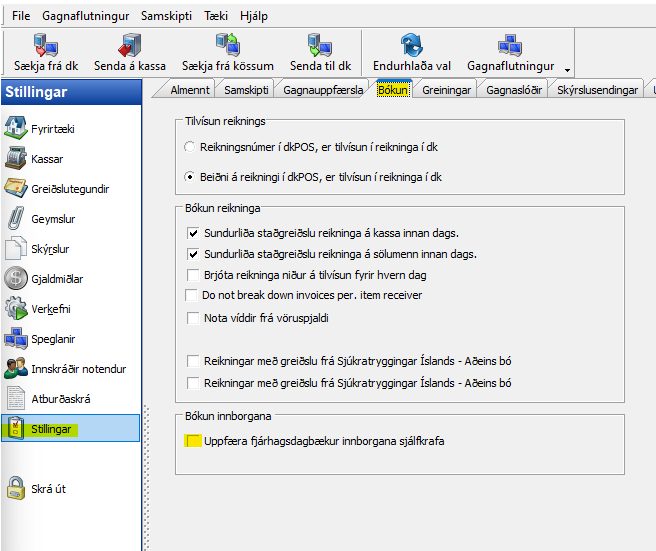Click the Endurhlaða val toolbar icon
The image size is (656, 551).
[x=412, y=45]
